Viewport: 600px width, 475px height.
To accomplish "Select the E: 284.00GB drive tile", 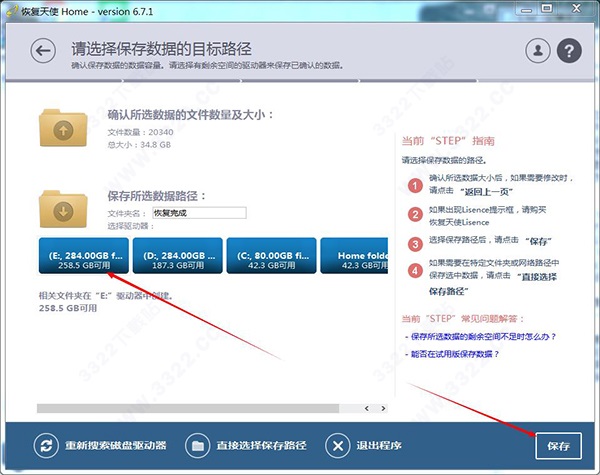I will click(84, 256).
